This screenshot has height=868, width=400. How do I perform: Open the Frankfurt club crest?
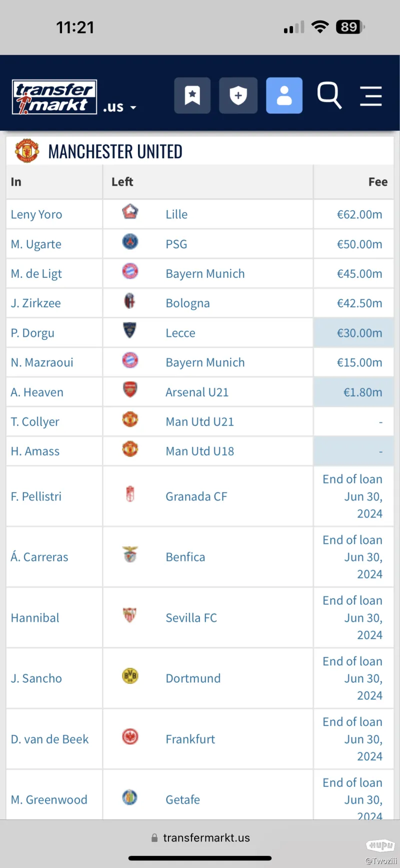point(130,737)
